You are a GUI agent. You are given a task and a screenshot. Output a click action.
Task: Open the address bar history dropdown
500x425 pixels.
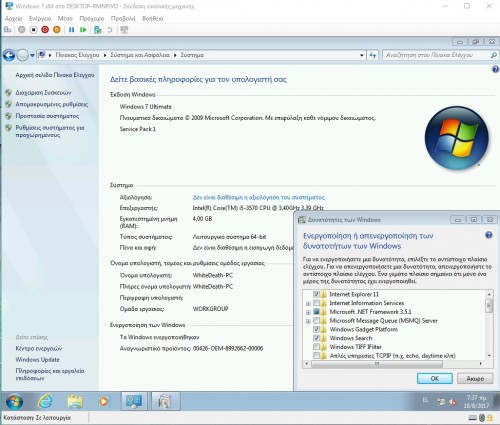point(362,55)
